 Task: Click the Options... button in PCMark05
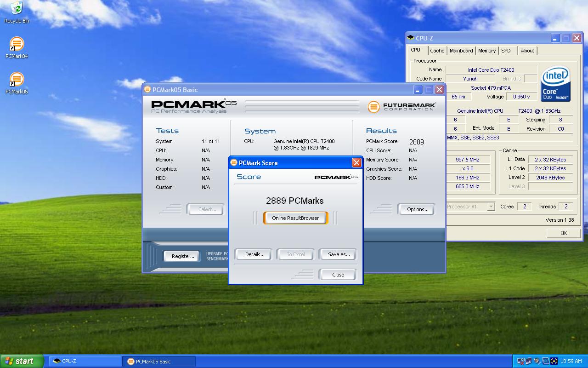pyautogui.click(x=417, y=209)
